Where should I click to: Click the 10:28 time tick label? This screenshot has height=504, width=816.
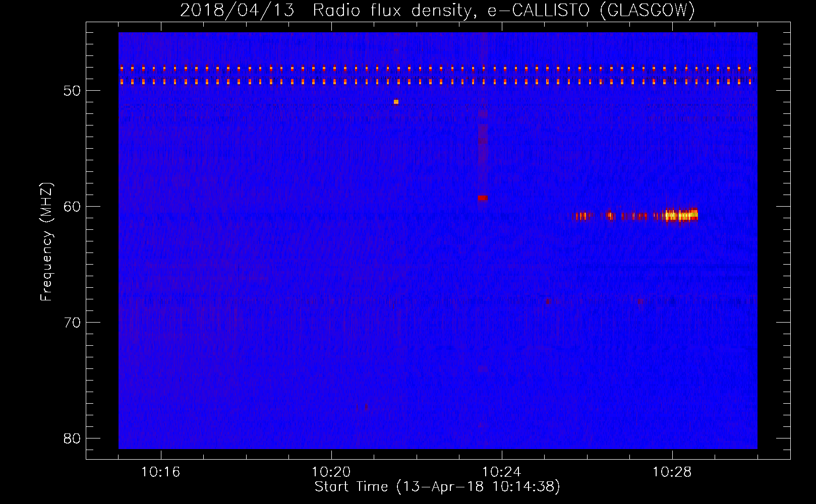672,472
